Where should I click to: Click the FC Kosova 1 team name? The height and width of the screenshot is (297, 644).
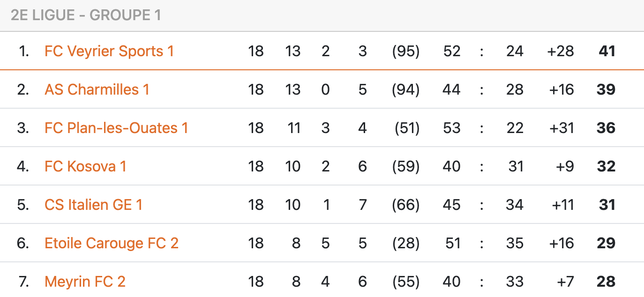85,166
